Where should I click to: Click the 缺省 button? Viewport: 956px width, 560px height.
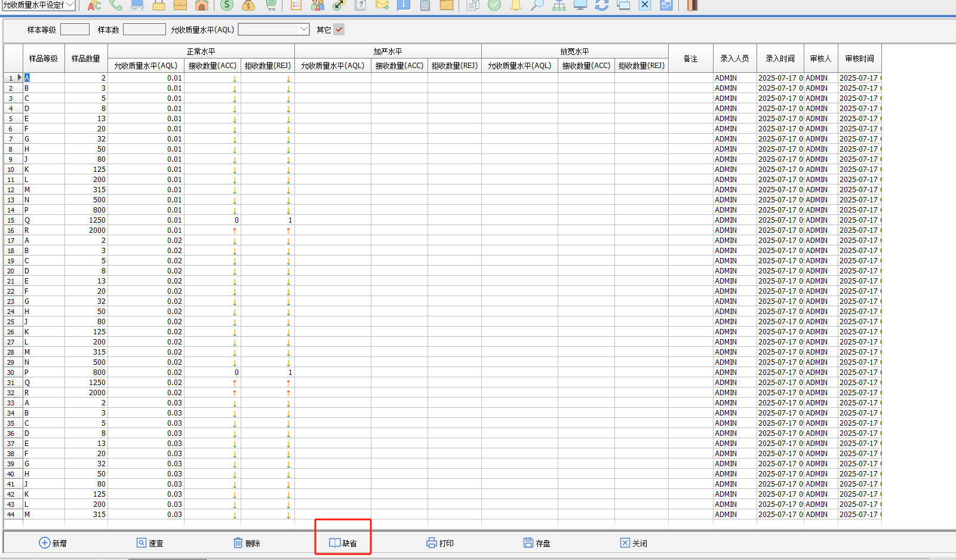click(343, 543)
